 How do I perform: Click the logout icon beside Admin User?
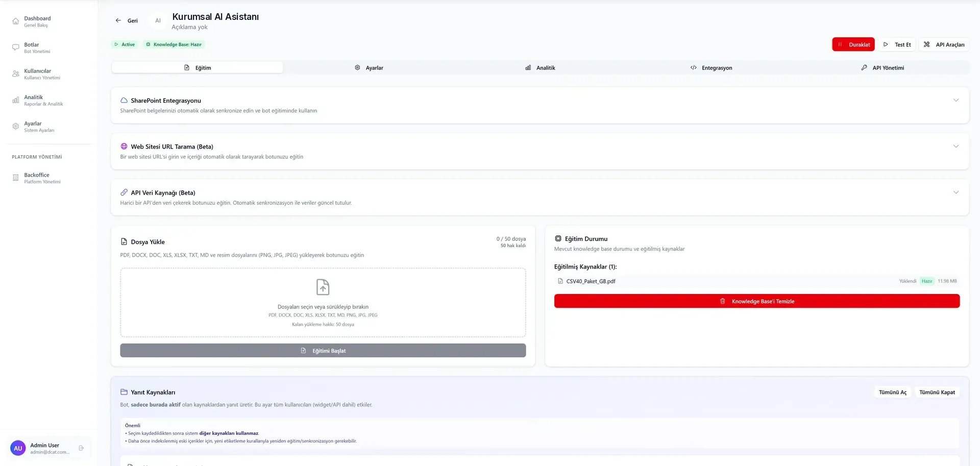point(81,448)
